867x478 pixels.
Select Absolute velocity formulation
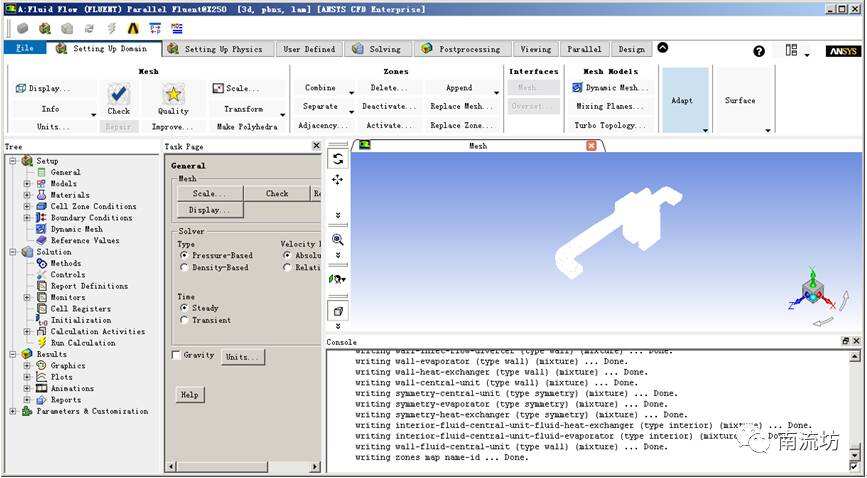tap(286, 256)
